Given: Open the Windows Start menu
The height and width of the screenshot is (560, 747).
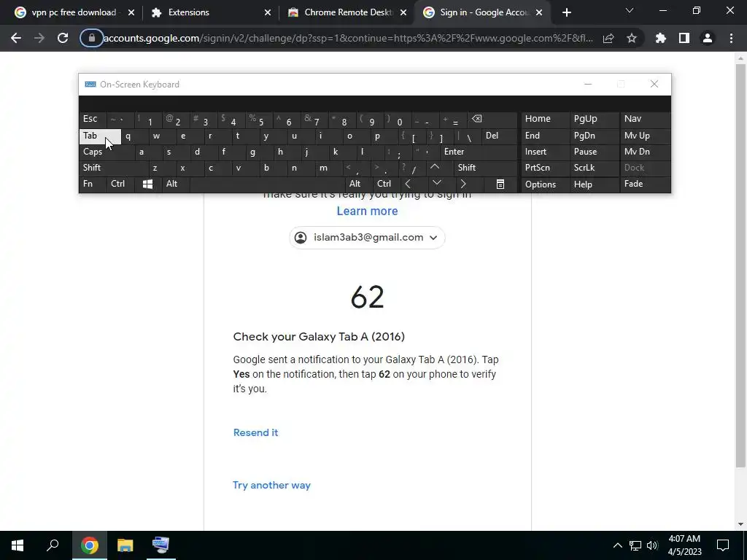Looking at the screenshot, I should pyautogui.click(x=18, y=545).
